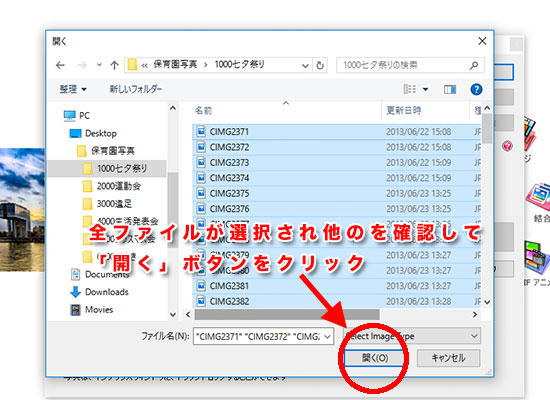Click the date 2013/06/23 13:28 for CIMG2382

tap(418, 301)
